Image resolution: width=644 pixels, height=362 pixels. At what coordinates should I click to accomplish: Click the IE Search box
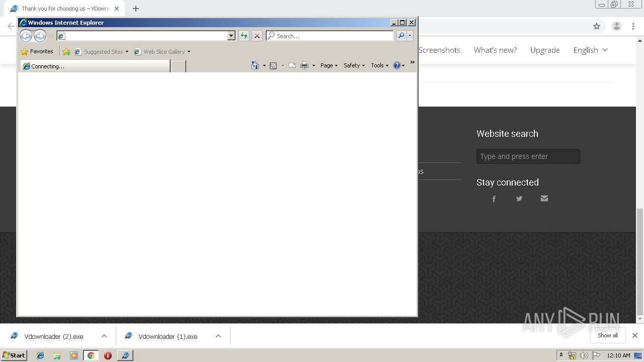point(330,36)
